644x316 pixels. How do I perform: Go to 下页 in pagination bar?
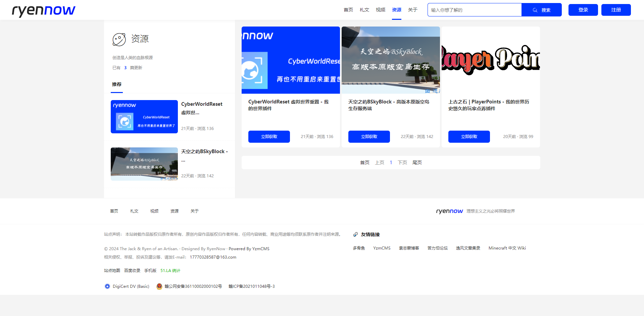coord(402,163)
